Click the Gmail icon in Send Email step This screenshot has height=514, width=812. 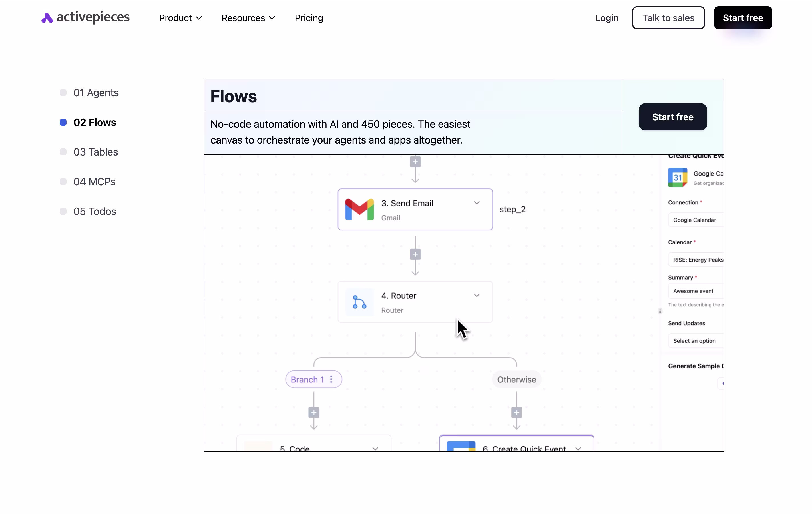[359, 209]
